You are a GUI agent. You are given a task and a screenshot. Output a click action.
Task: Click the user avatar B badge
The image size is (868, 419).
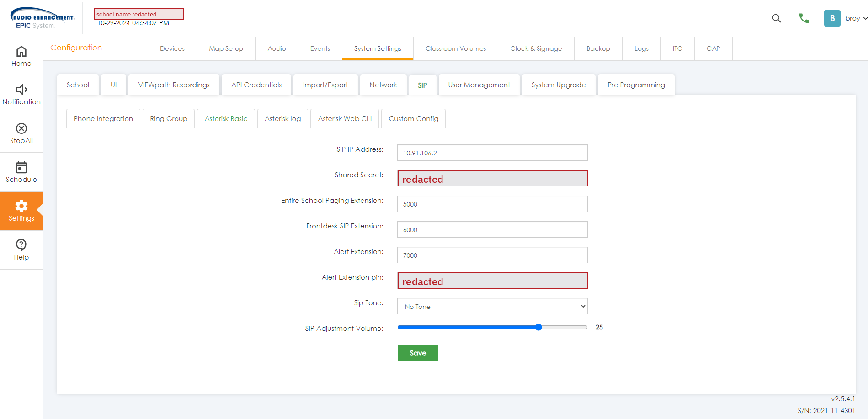coord(832,18)
